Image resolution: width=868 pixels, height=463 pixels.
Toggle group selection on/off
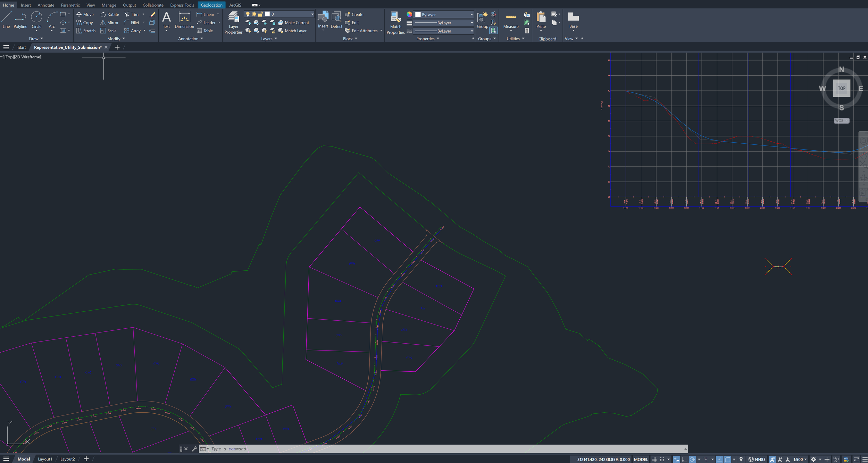coord(493,31)
